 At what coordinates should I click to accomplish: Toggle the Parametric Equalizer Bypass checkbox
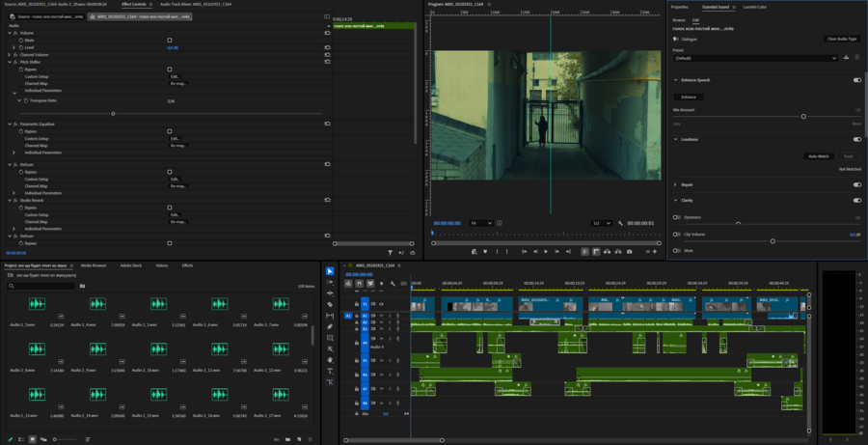[170, 131]
